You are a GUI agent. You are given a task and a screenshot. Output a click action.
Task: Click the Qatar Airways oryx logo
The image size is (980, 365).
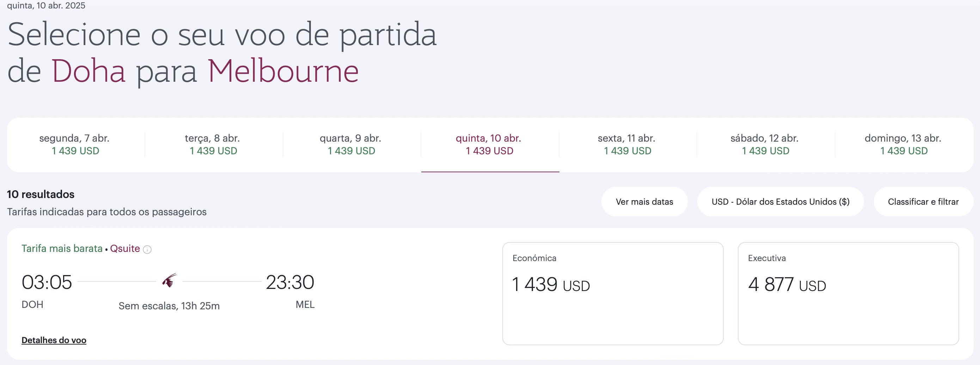169,281
